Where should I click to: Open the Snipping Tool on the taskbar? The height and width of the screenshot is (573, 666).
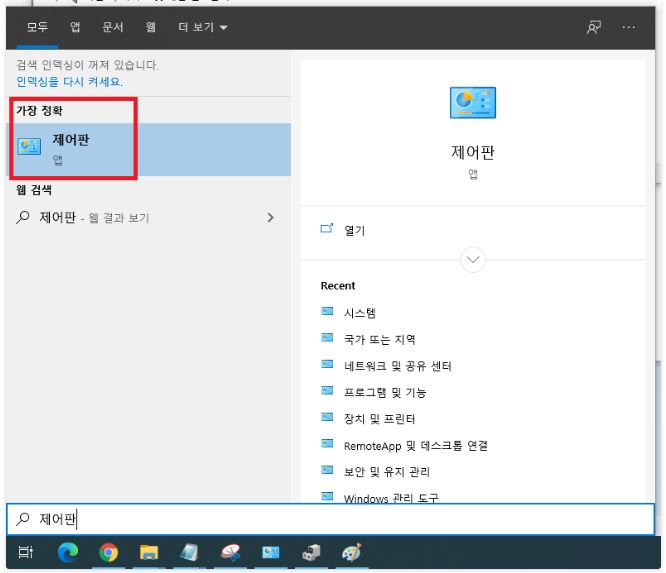coord(230,552)
